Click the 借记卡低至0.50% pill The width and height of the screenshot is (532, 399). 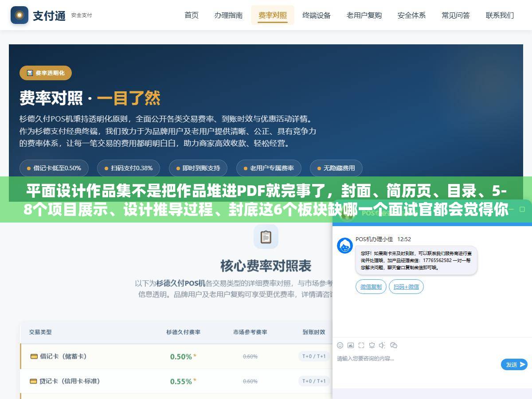(54, 168)
